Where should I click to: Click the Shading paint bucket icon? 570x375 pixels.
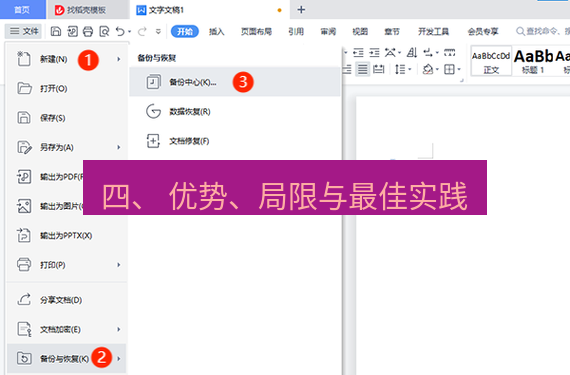pyautogui.click(x=428, y=69)
